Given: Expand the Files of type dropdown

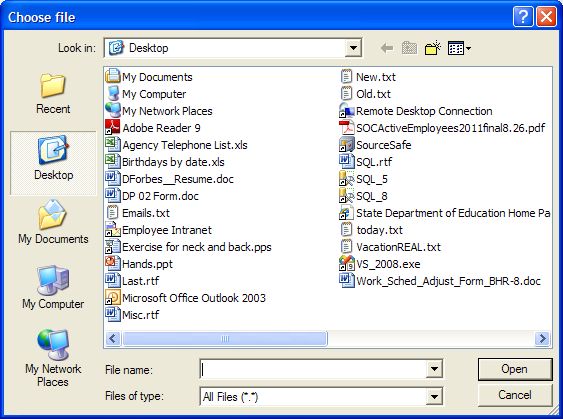Looking at the screenshot, I should pos(434,396).
